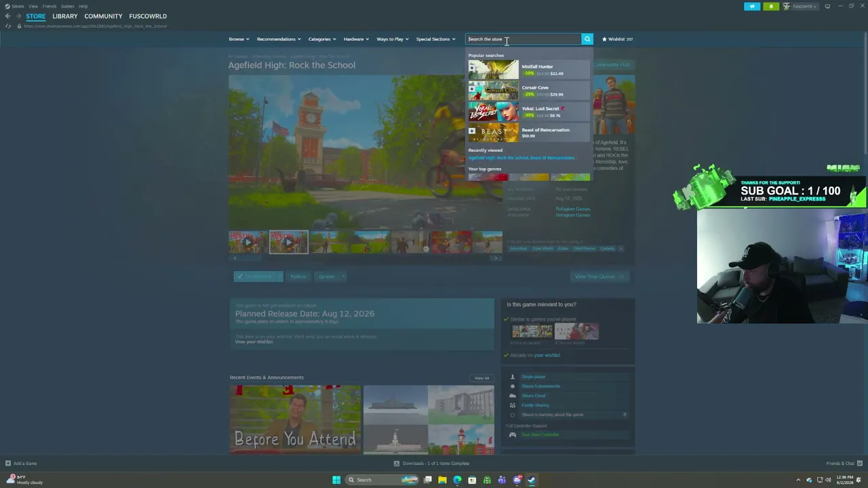The image size is (868, 488).
Task: Open the Hardware dropdown menu
Action: tap(356, 39)
